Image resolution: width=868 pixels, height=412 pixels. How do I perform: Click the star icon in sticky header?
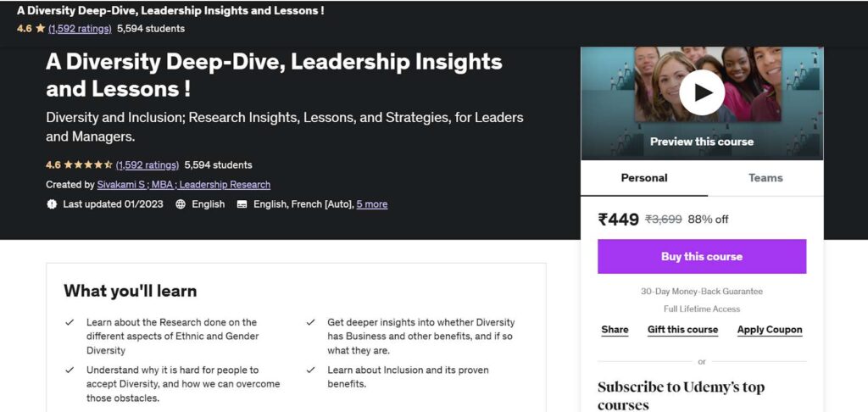[x=40, y=28]
